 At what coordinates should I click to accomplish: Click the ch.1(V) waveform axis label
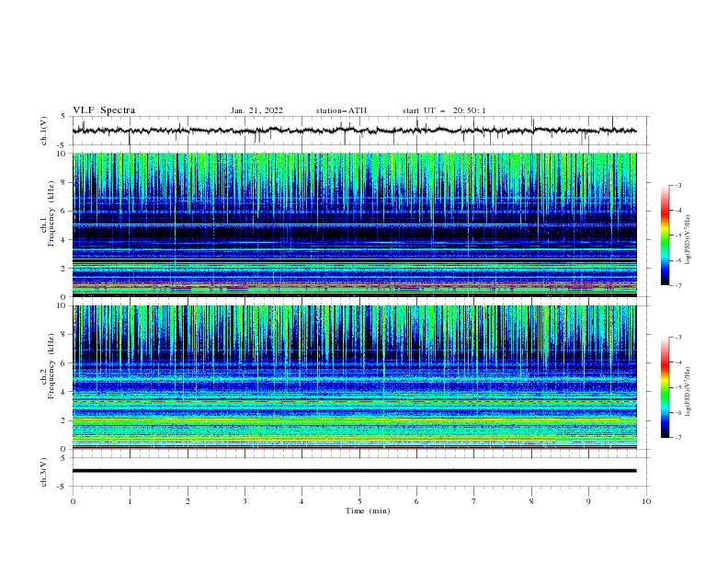click(x=44, y=131)
